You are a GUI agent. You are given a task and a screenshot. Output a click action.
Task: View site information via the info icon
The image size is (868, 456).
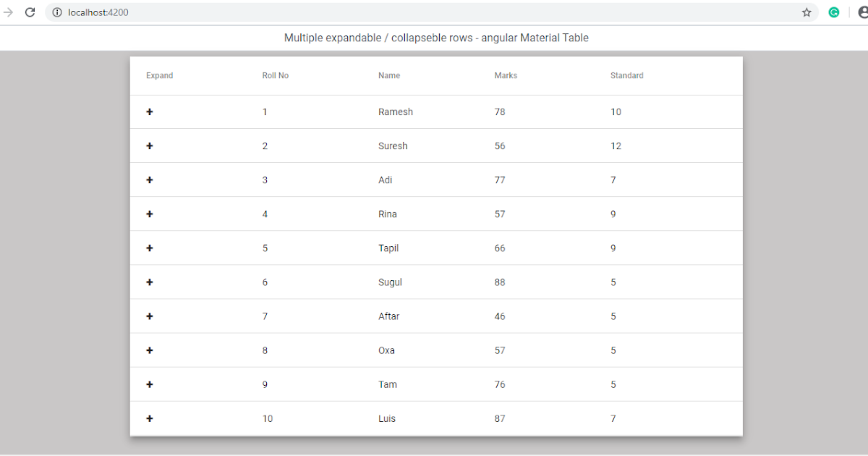point(56,12)
